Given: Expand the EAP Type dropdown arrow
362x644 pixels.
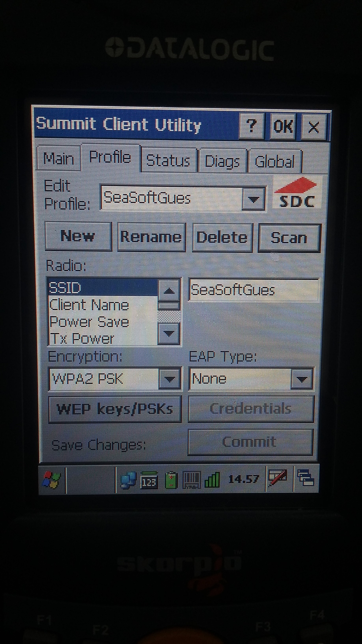Looking at the screenshot, I should click(301, 379).
